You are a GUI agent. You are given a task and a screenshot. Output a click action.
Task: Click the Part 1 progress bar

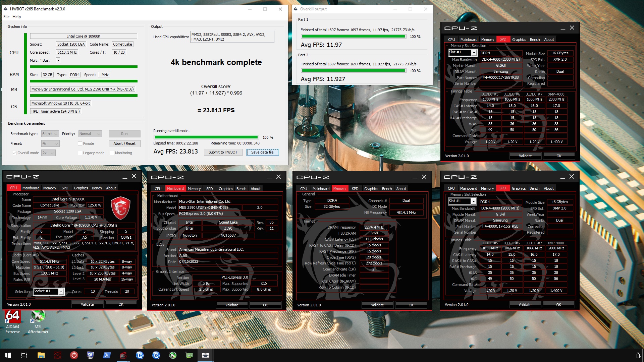coord(354,36)
